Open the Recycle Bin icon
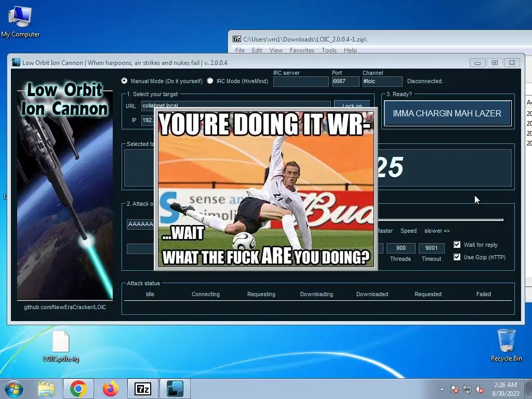532x399 pixels. point(506,345)
